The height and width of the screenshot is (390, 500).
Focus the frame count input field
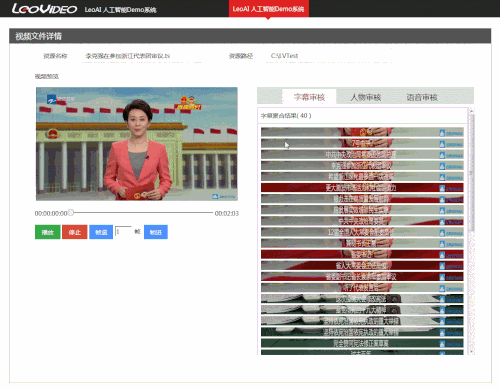123,231
